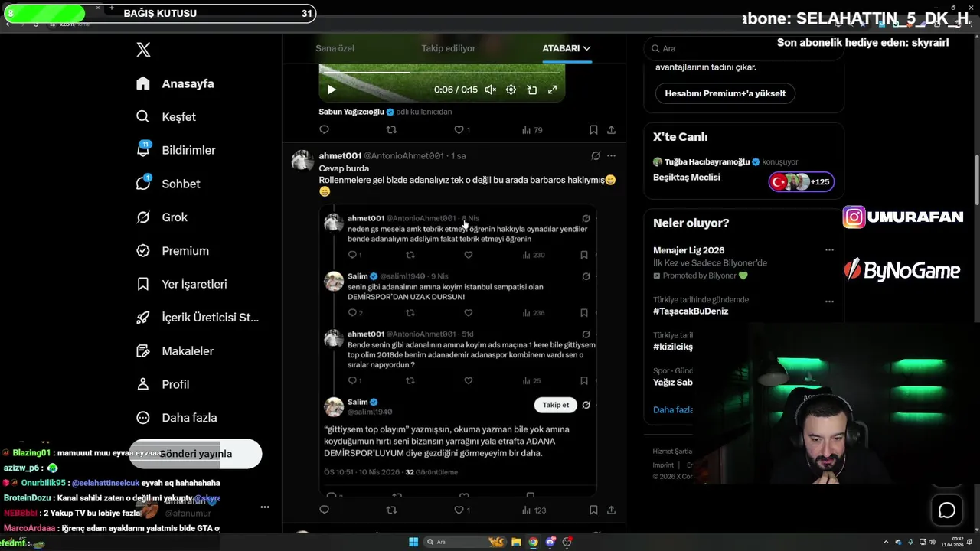The width and height of the screenshot is (980, 551).
Task: Open more options for #TaşacakBuDeniz trend
Action: click(829, 302)
